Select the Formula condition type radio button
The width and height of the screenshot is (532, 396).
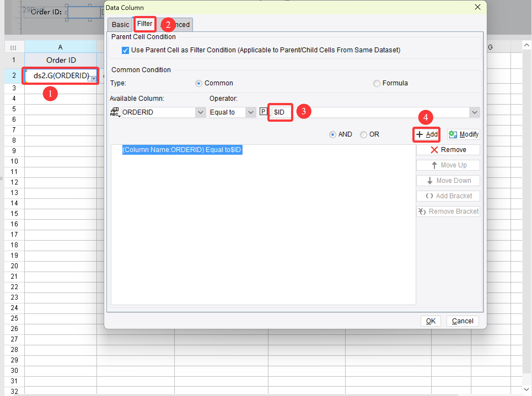click(377, 83)
